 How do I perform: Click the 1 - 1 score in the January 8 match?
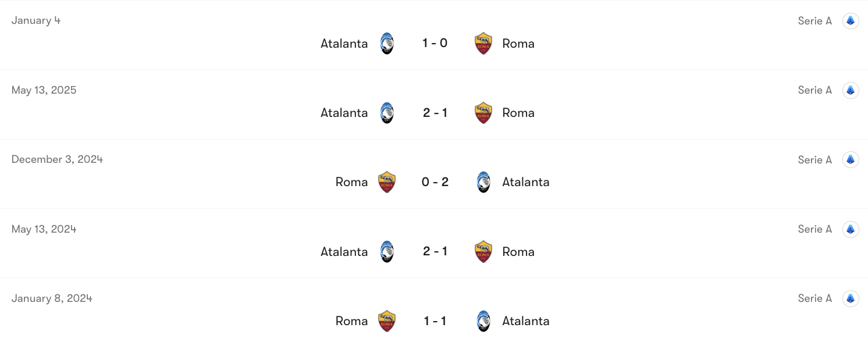[435, 320]
